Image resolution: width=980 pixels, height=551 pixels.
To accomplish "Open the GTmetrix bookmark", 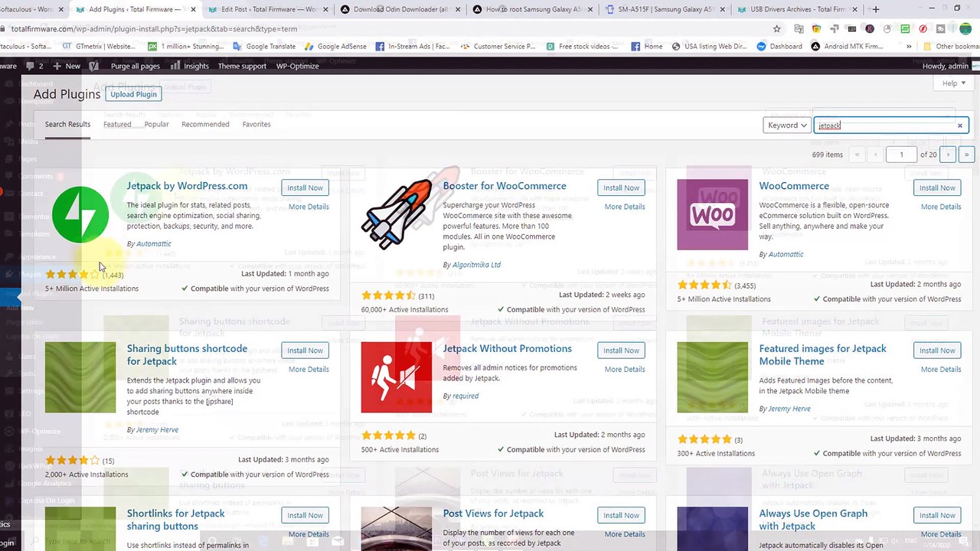I will [x=100, y=46].
